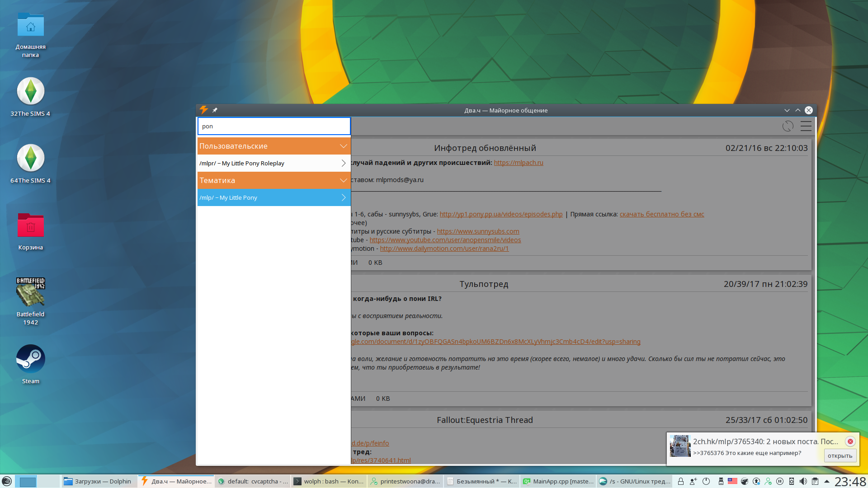This screenshot has width=868, height=488.
Task: Select second virtual desktop in pager
Action: point(48,481)
